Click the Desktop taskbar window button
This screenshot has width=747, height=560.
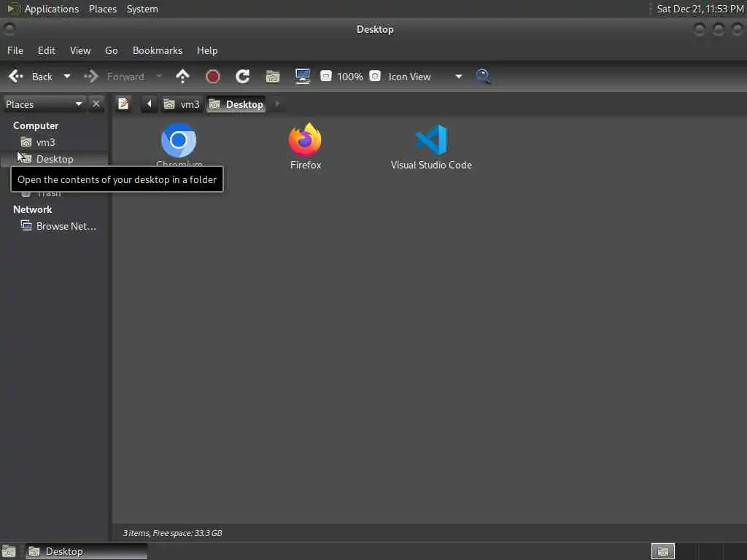click(86, 551)
